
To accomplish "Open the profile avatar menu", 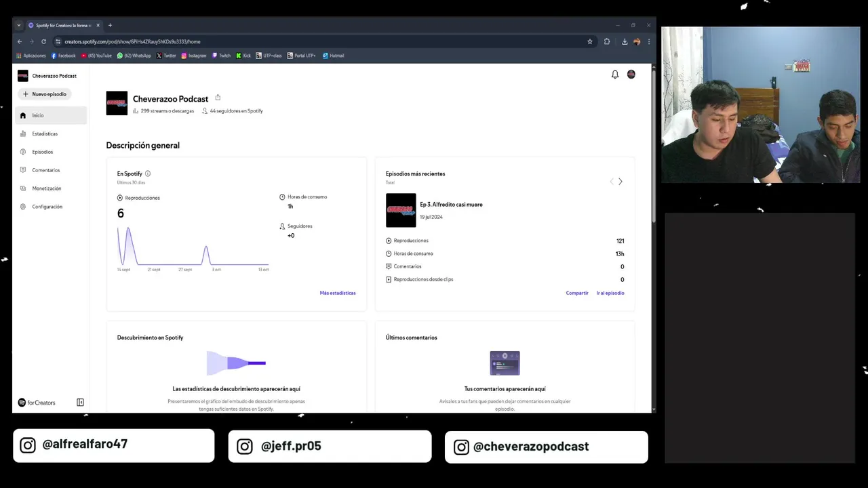I will point(631,75).
